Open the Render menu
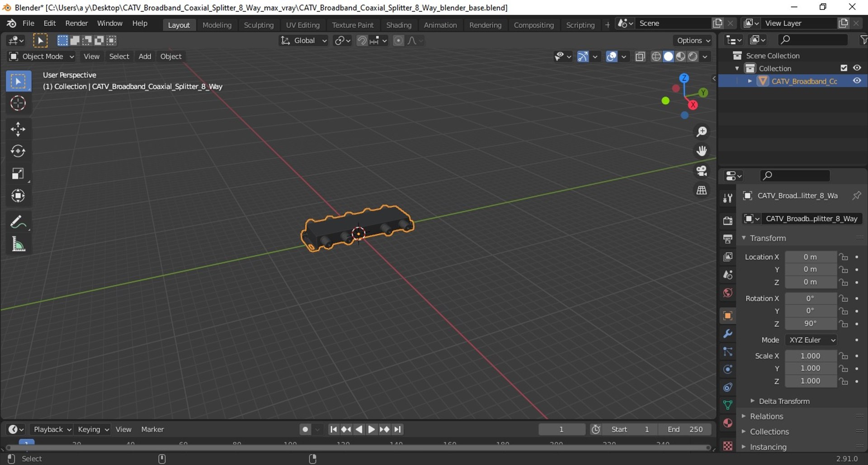The height and width of the screenshot is (465, 868). click(x=76, y=24)
